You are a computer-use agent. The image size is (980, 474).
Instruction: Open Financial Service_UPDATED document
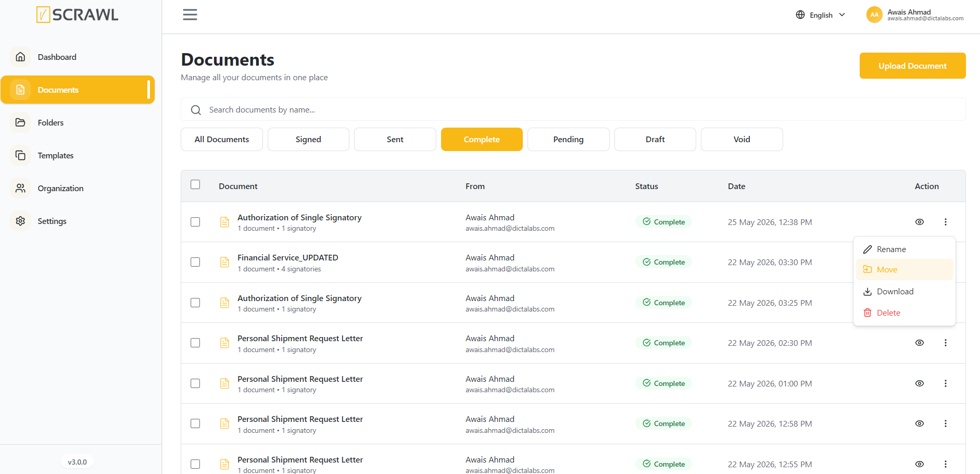point(288,258)
